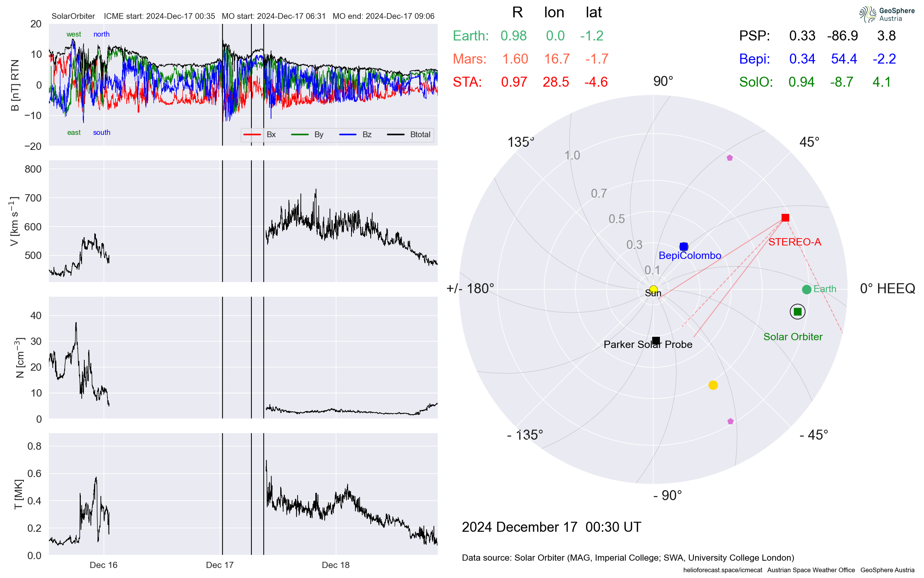Click the circled green Solar Orbiter square
Screen dimensions: 924x578
pyautogui.click(x=797, y=312)
